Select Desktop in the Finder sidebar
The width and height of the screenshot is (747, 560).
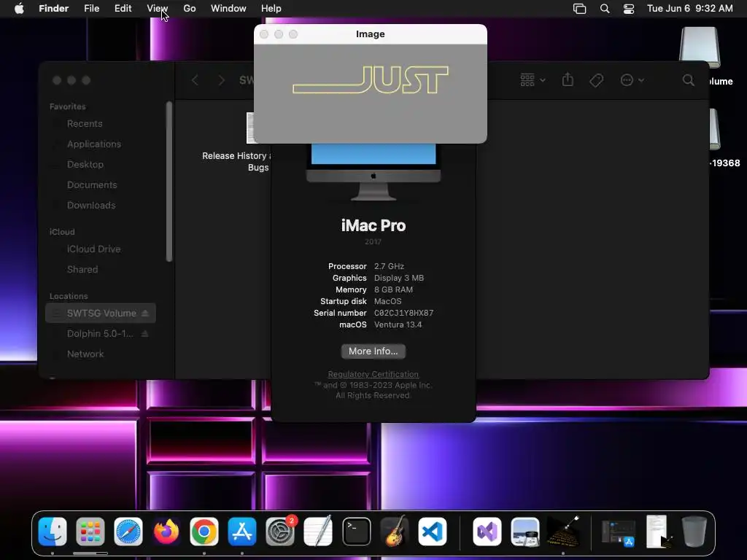[85, 164]
